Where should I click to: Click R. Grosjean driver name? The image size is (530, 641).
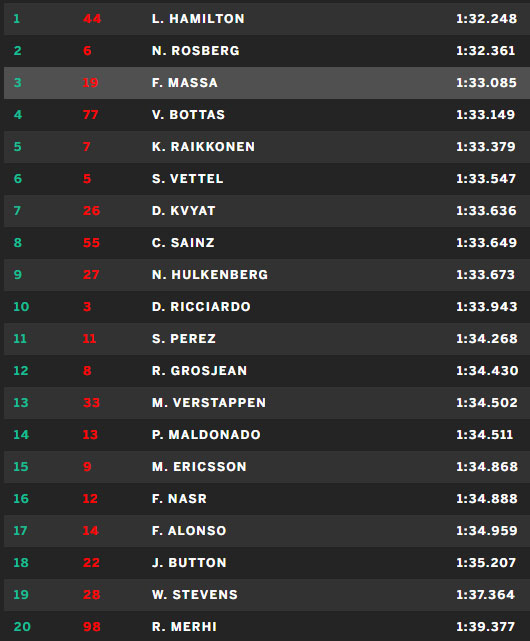[x=200, y=371]
